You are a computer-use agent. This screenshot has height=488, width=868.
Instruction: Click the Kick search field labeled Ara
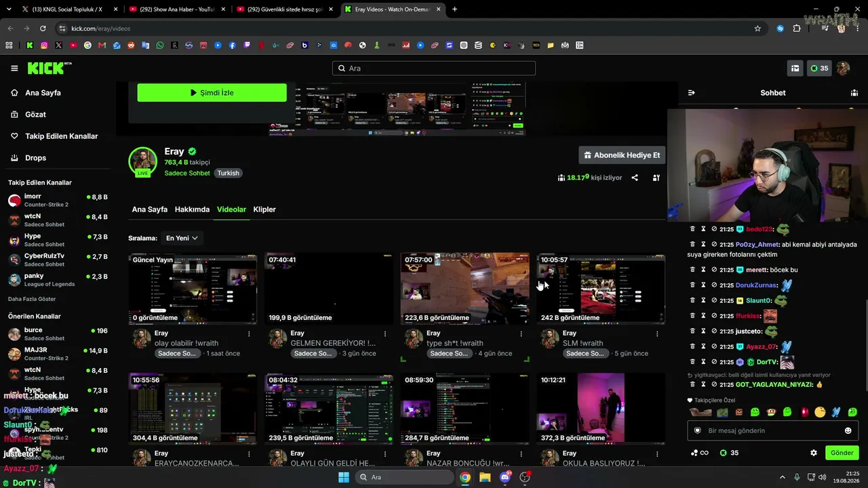click(x=434, y=68)
